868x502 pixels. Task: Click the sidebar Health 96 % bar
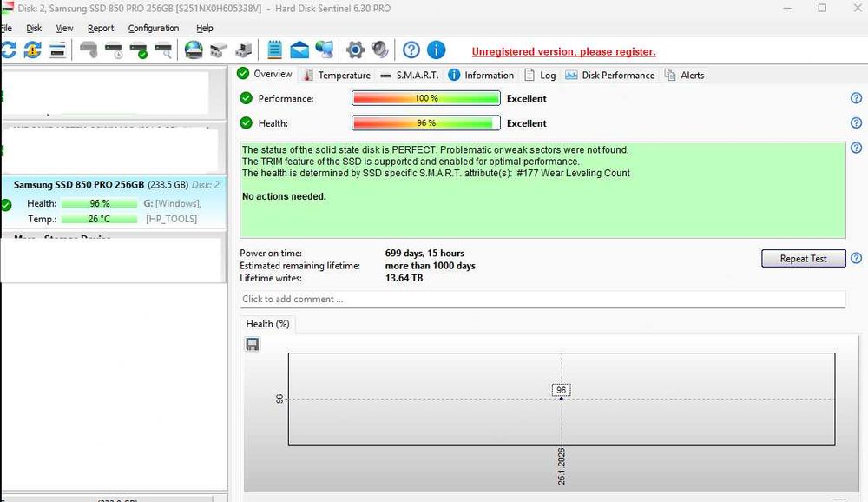(99, 203)
